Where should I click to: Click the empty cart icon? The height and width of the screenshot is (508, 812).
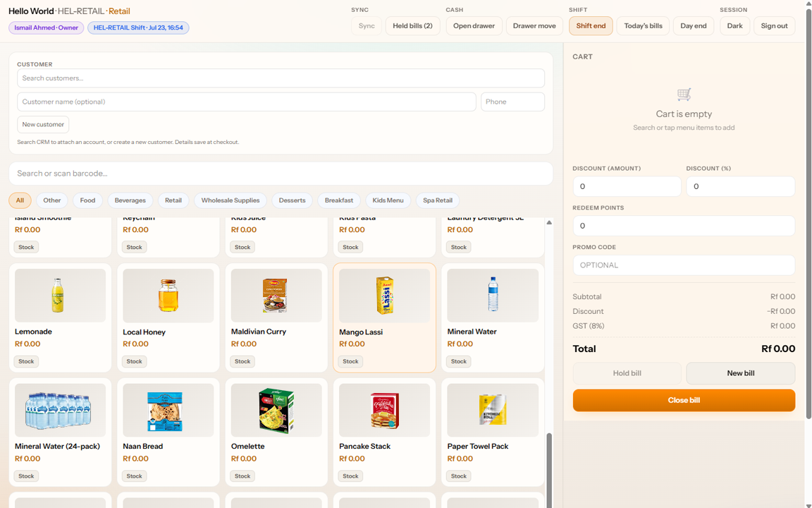684,95
